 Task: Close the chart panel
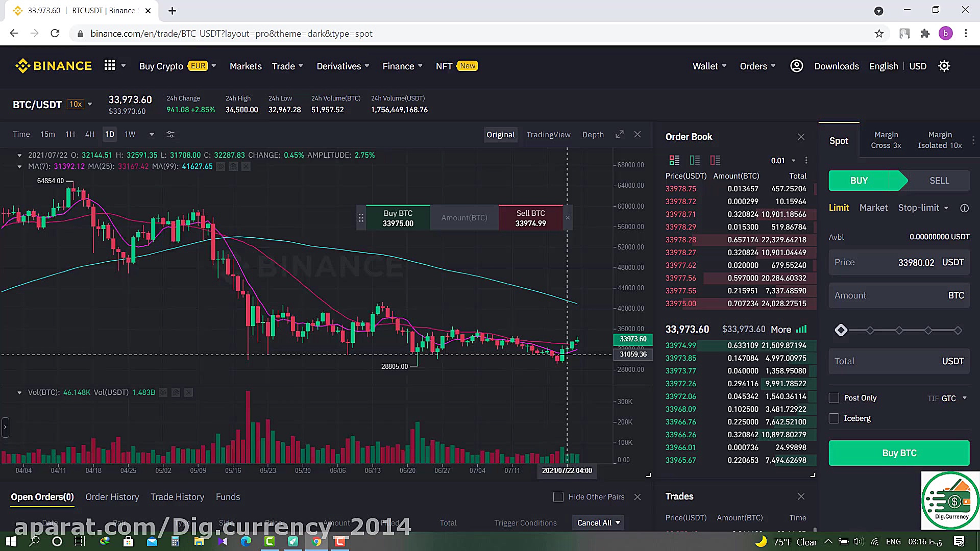[638, 134]
